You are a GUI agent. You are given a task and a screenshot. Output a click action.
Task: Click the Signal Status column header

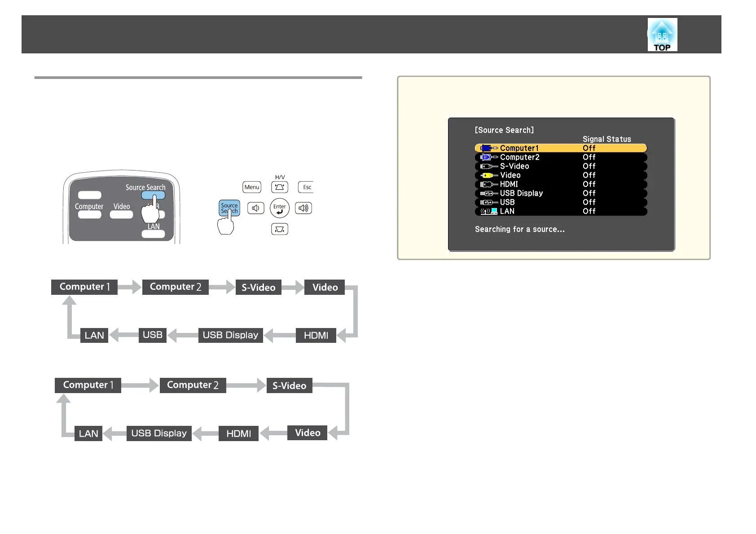click(607, 139)
